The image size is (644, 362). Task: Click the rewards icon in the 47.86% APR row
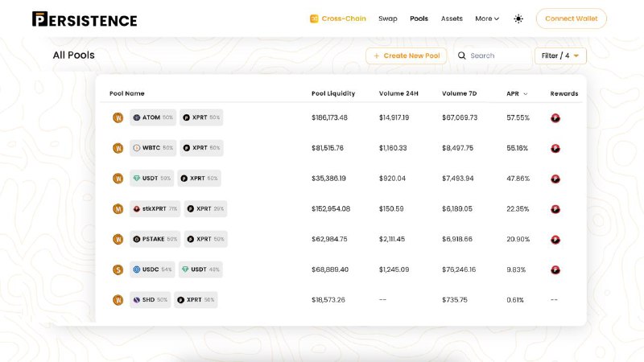point(555,179)
